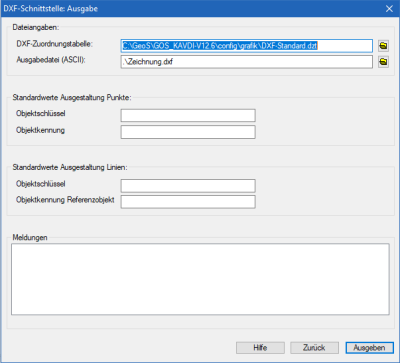Select Objektschlüssel field under Ausgestaltung Punkte

tap(188, 115)
